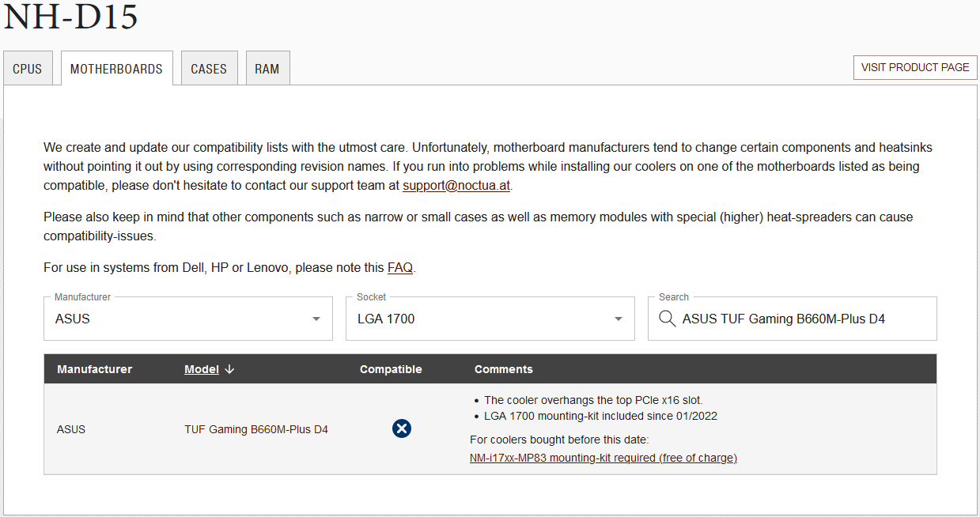This screenshot has height=517, width=980.
Task: Click the incompatible X status icon
Action: [x=402, y=428]
